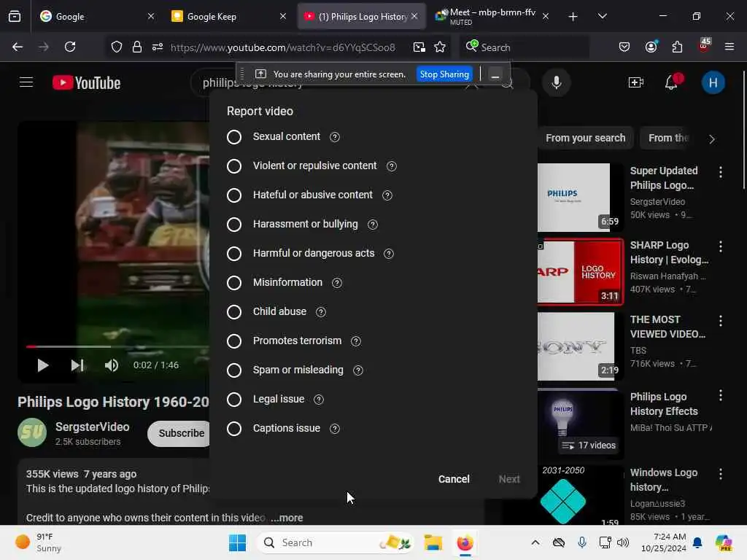Open SergsterVideo channel avatar
747x560 pixels.
click(x=32, y=432)
